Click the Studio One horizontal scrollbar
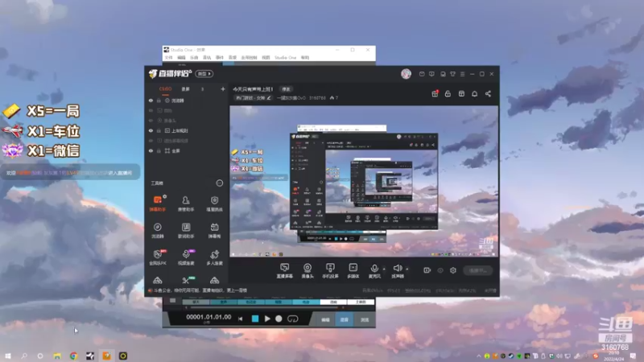 [265, 307]
